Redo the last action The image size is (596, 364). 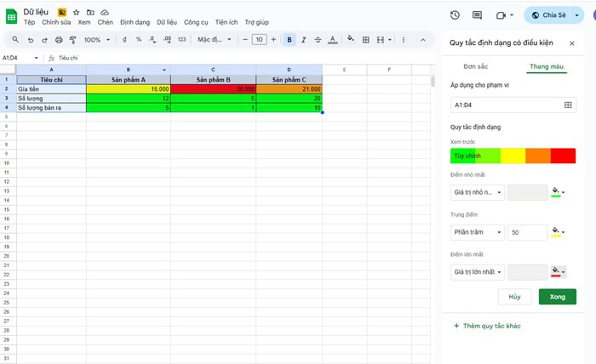(x=44, y=39)
